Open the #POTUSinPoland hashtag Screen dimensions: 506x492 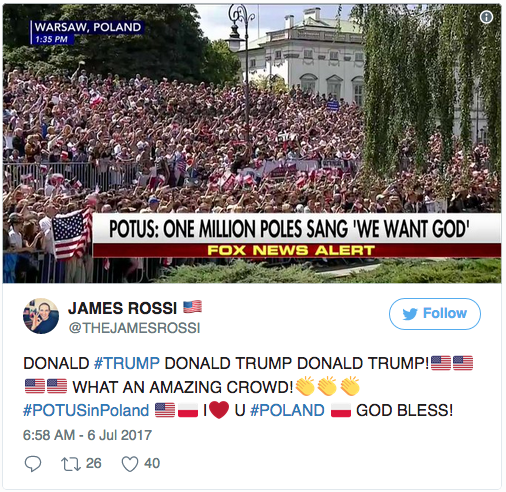click(86, 410)
